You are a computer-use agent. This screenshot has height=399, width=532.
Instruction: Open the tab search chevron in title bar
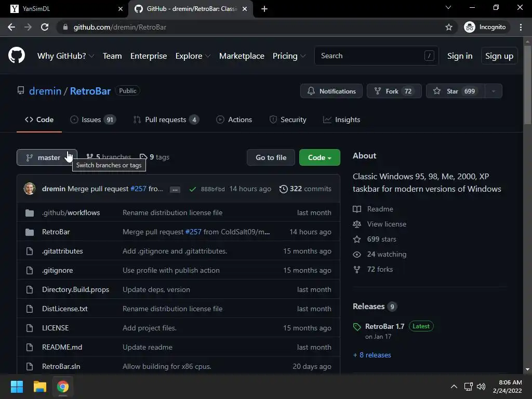(x=448, y=7)
